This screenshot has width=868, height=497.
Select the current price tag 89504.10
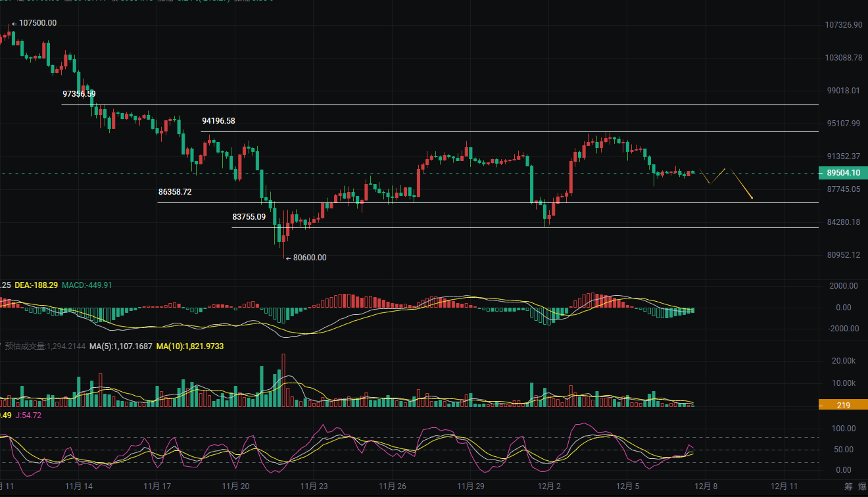pyautogui.click(x=842, y=173)
